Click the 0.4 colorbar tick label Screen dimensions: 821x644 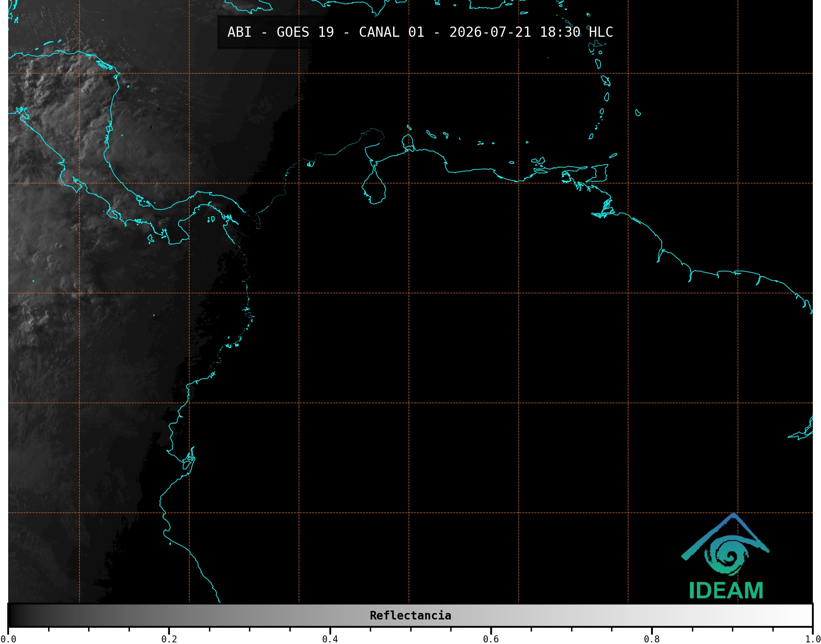pyautogui.click(x=330, y=639)
